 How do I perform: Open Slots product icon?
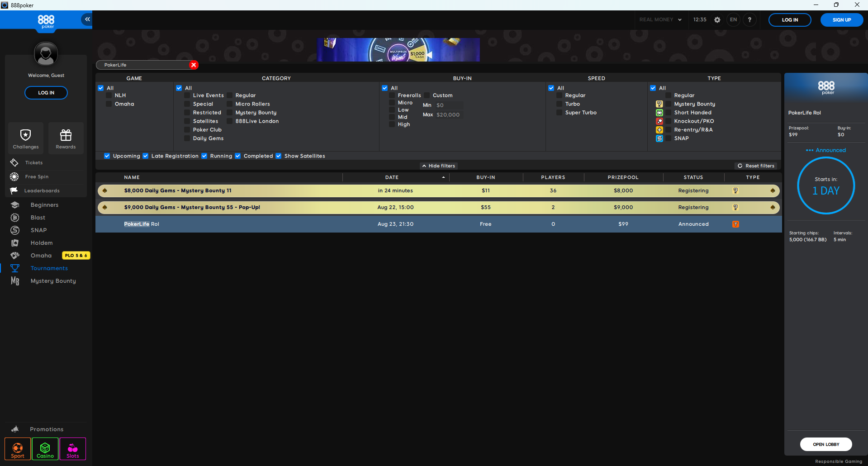(x=73, y=449)
